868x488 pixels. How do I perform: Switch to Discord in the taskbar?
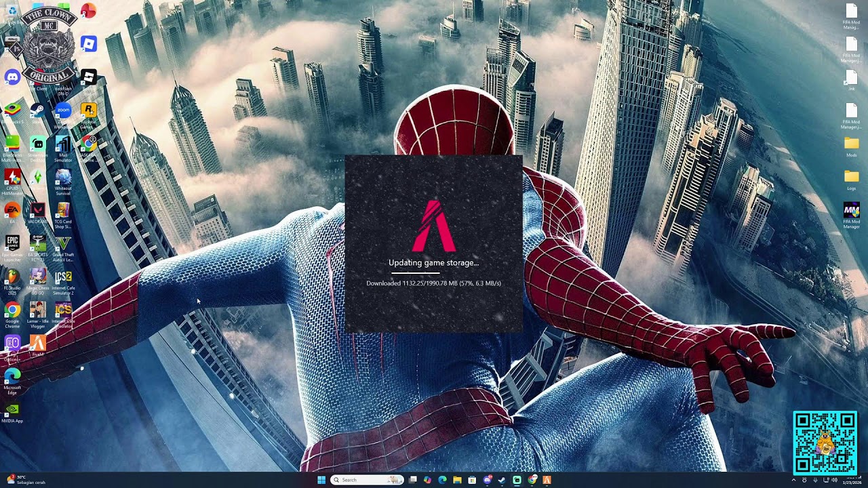[x=487, y=480]
